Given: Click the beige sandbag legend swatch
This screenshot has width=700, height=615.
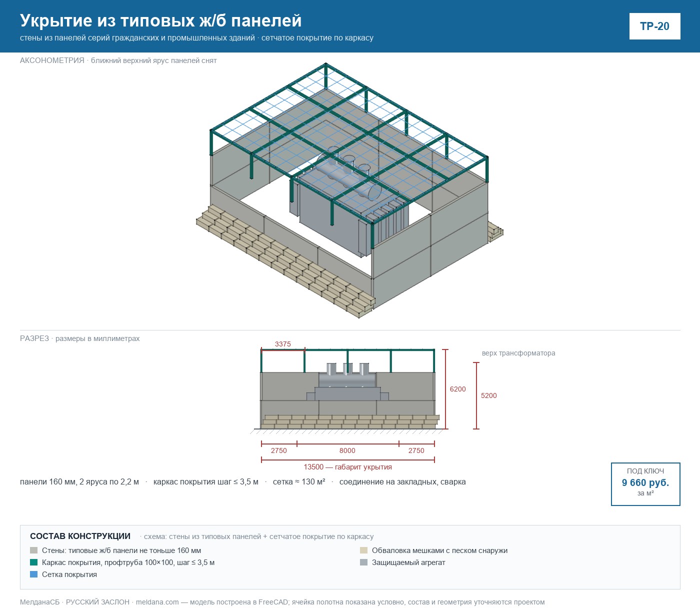Looking at the screenshot, I should [x=364, y=550].
